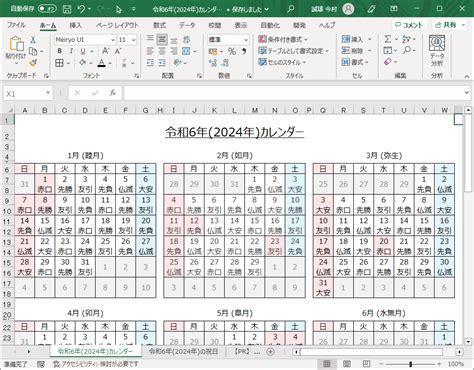Collapse the ribbon chevron
This screenshot has height=370, width=474.
(467, 76)
